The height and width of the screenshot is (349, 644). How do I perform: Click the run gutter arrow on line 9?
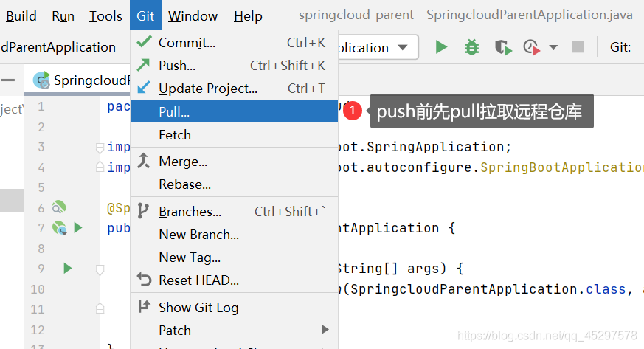point(68,268)
